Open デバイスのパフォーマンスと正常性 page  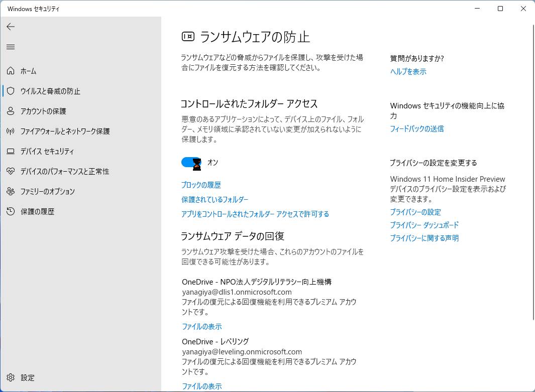[x=65, y=171]
